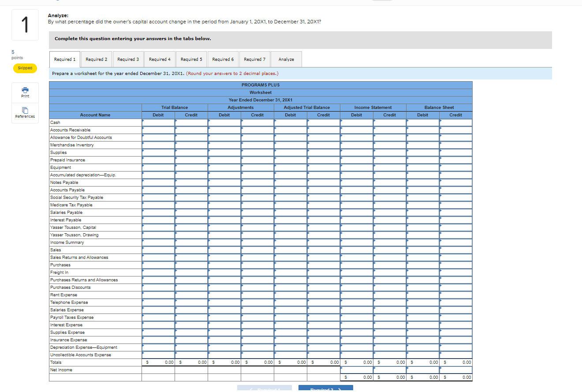Select Sales Returns and Allowances debit cell
Image resolution: width=582 pixels, height=392 pixels.
point(158,258)
